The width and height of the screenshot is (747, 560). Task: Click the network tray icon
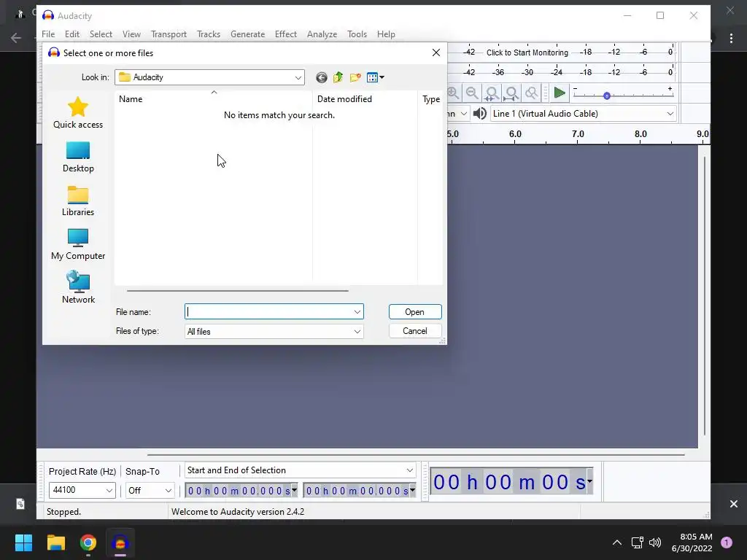637,542
